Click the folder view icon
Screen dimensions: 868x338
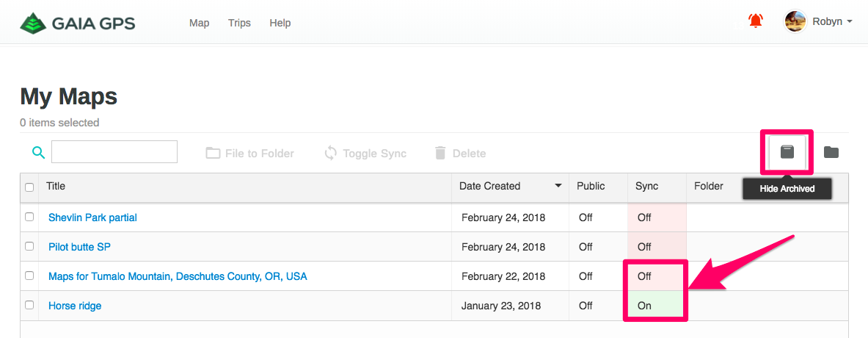(831, 152)
